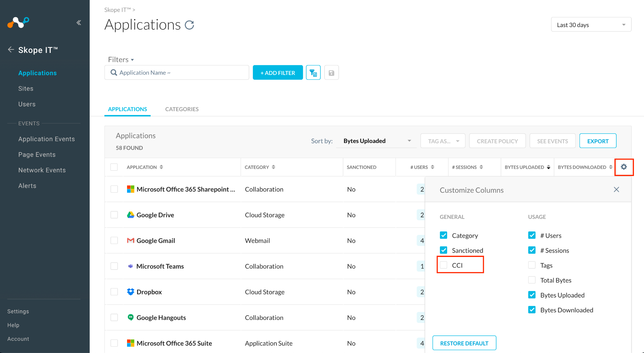
Task: Open Network Events in sidebar
Action: click(x=42, y=170)
